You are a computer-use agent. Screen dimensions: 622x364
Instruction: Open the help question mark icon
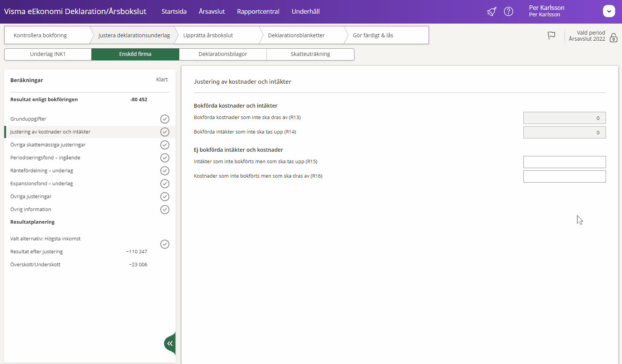click(x=508, y=11)
